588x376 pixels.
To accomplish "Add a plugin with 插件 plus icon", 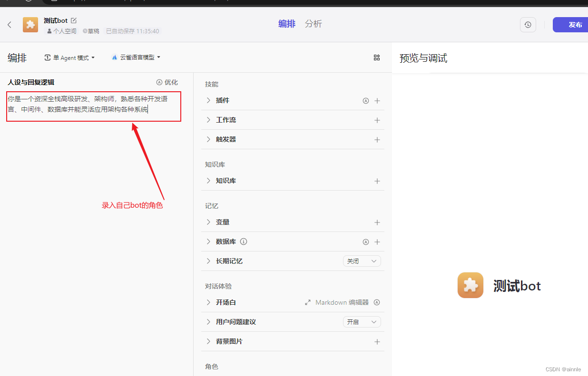I will pos(377,101).
